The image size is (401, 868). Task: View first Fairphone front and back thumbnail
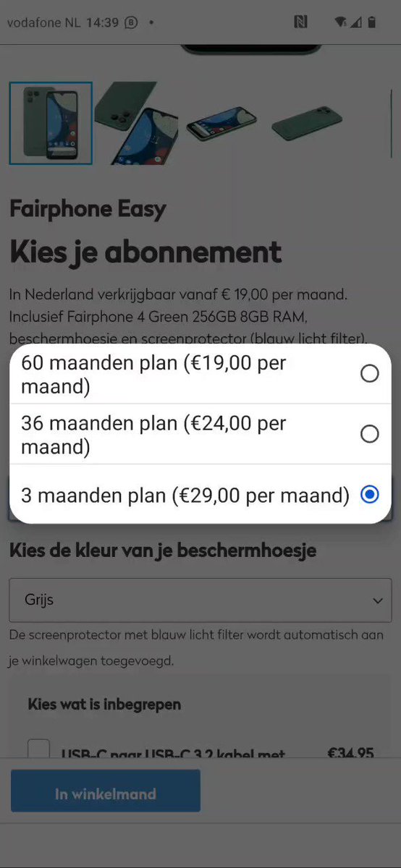click(51, 123)
